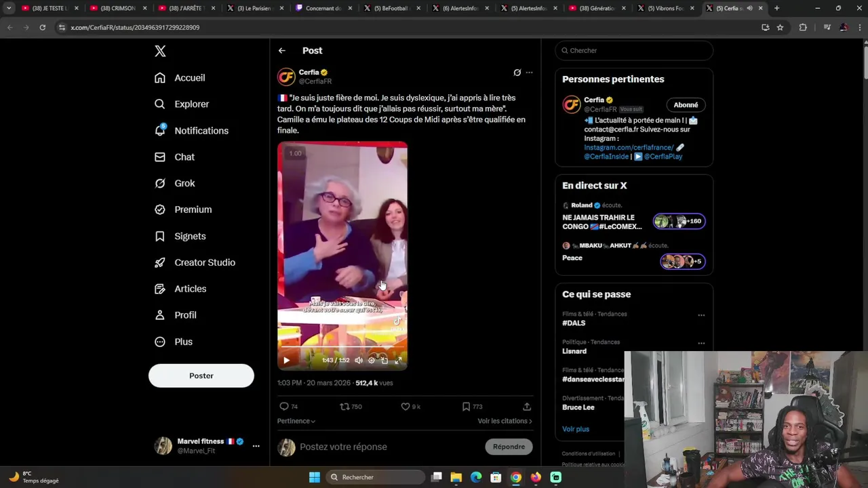Bookmark this page with the star
Image resolution: width=868 pixels, height=488 pixels.
[x=780, y=27]
